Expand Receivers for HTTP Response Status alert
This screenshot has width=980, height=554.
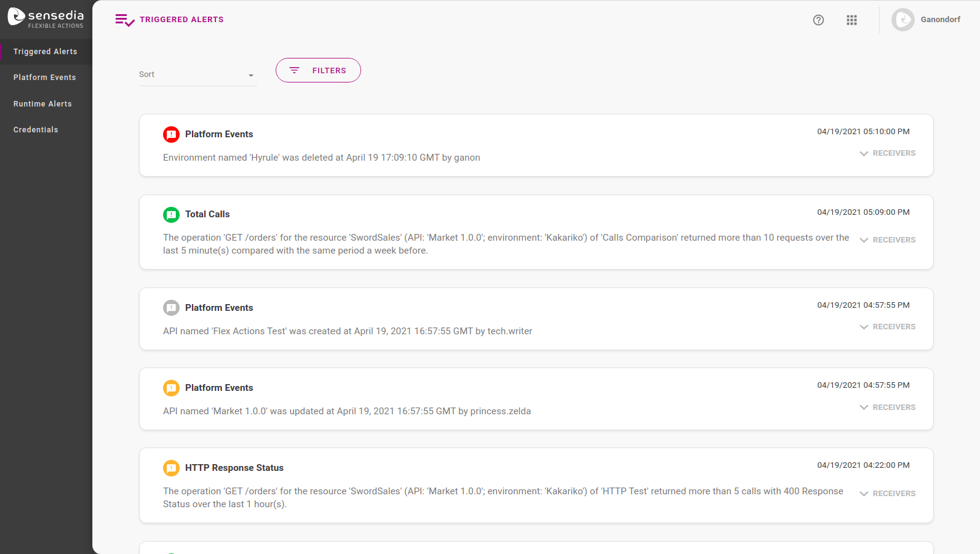pos(888,494)
